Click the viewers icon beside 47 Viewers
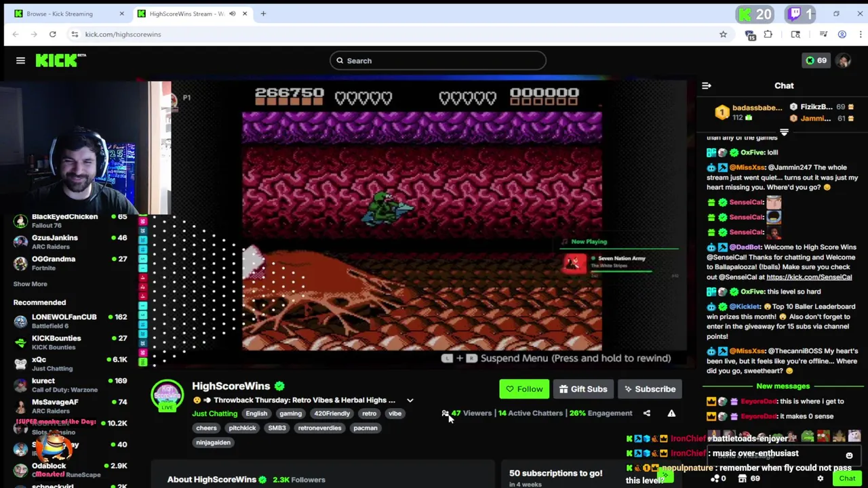The height and width of the screenshot is (488, 868). 445,413
